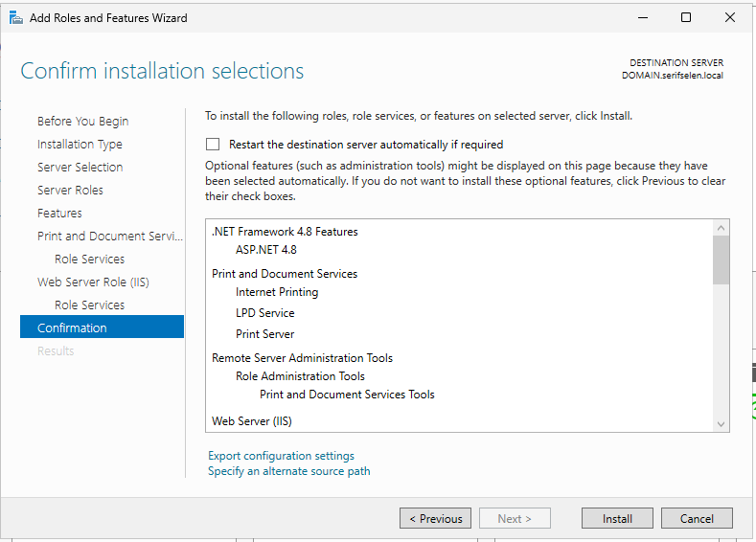Open the Features step
756x542 pixels.
[59, 214]
